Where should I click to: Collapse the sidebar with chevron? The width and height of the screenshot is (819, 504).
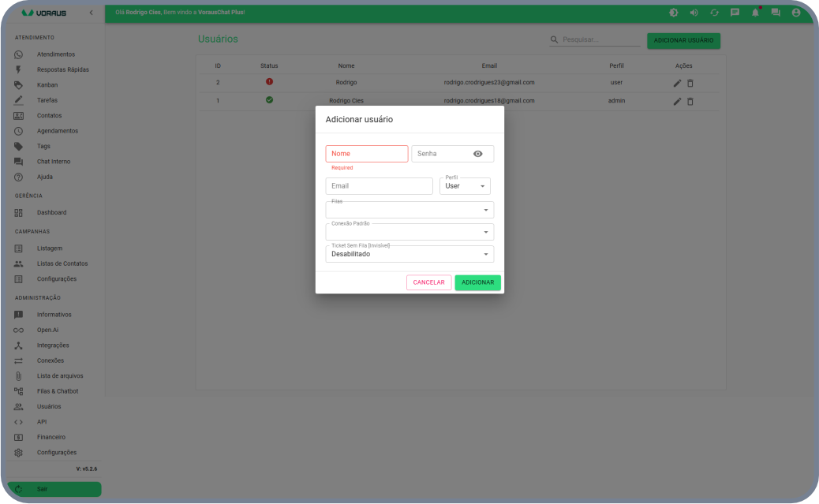[91, 13]
